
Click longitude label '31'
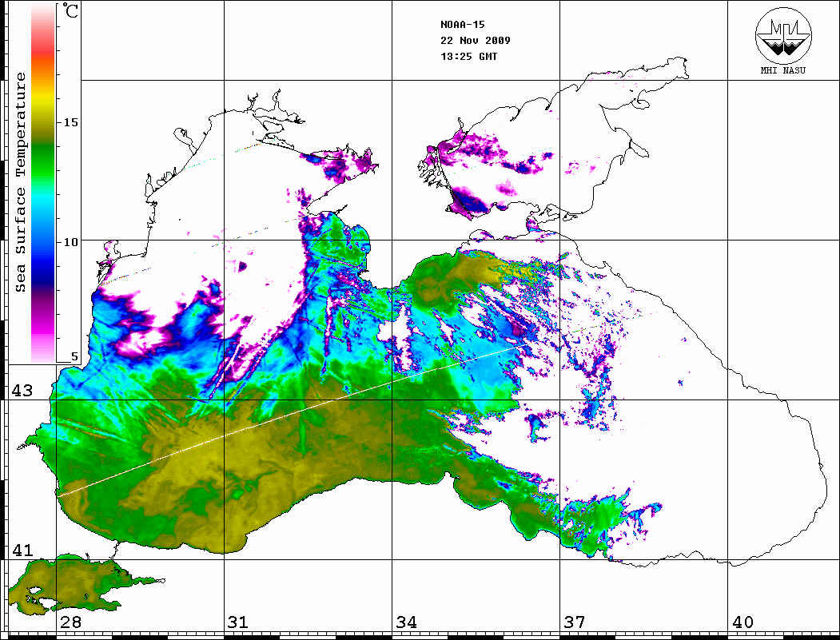[x=238, y=622]
